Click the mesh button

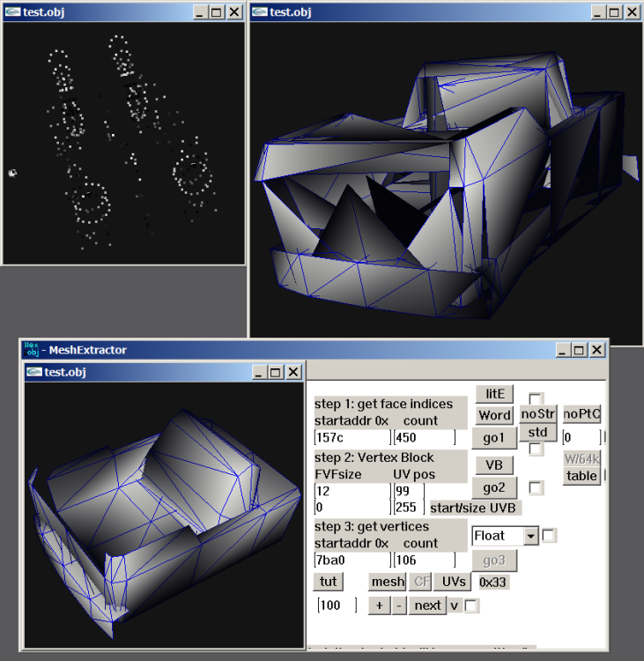pos(388,582)
